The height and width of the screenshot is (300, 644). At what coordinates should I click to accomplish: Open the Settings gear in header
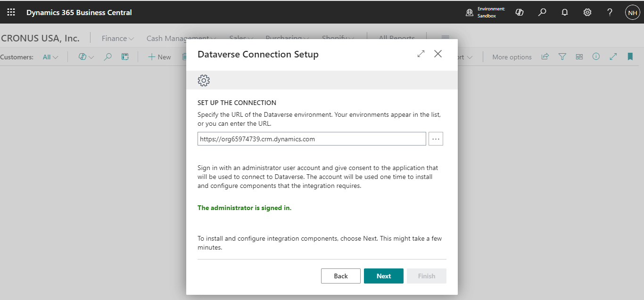click(x=587, y=13)
